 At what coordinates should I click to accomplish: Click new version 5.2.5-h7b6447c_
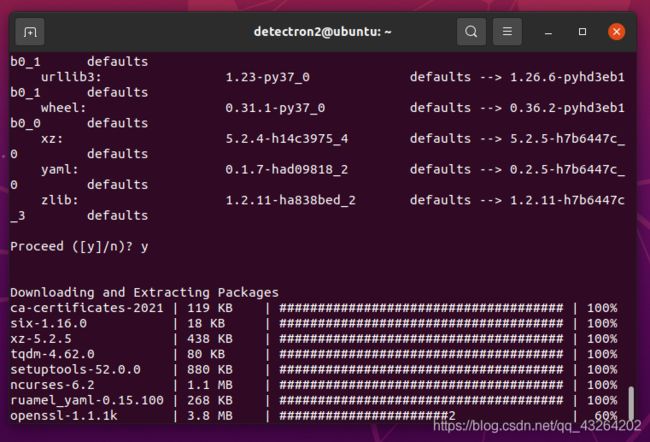pyautogui.click(x=567, y=138)
